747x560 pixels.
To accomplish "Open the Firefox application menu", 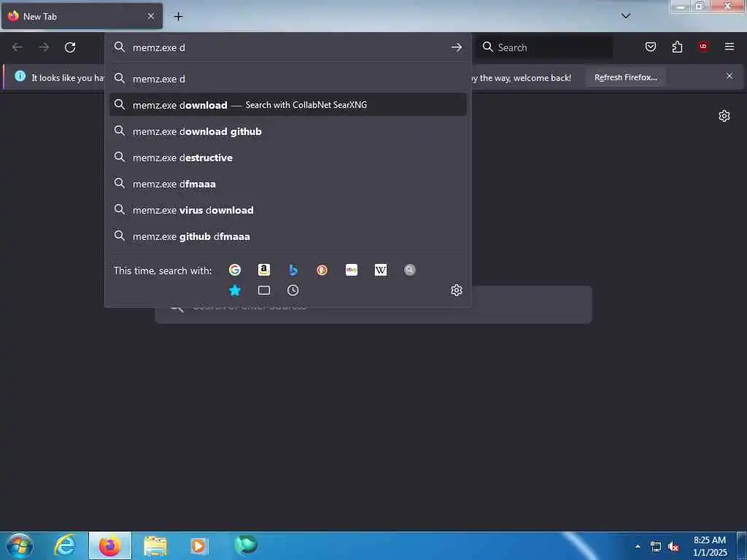I will point(729,47).
